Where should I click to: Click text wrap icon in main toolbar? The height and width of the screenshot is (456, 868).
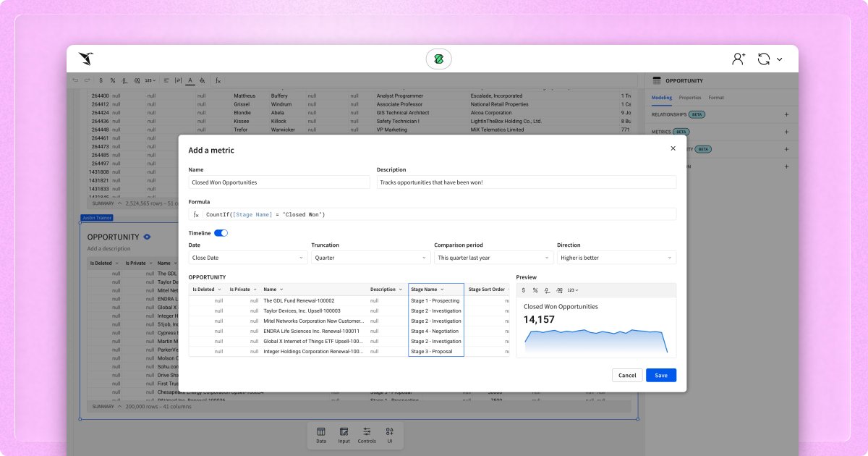click(x=179, y=80)
